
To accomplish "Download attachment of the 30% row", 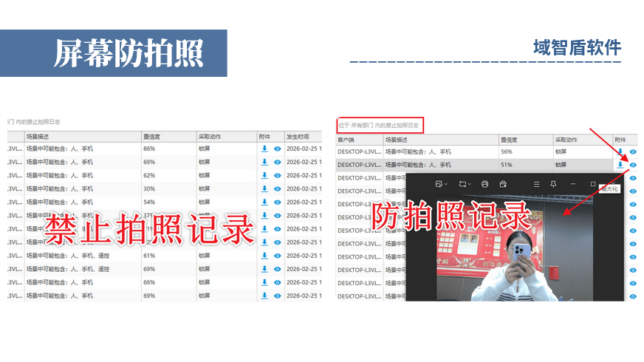I will coord(264,188).
